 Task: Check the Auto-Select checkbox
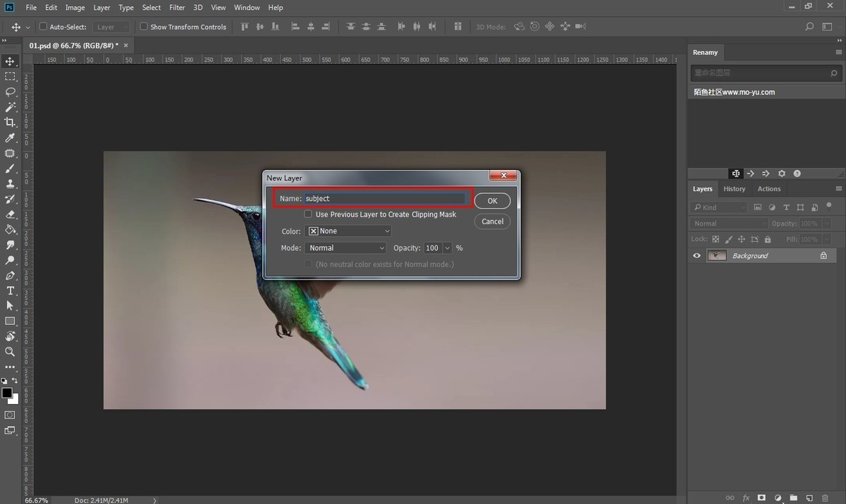point(43,27)
